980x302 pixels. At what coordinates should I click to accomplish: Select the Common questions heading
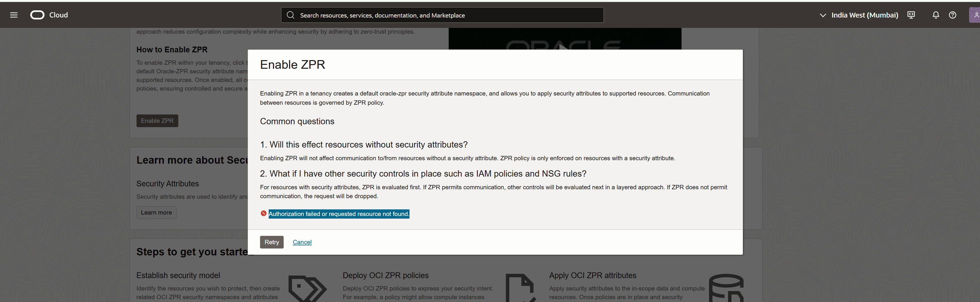(x=297, y=122)
